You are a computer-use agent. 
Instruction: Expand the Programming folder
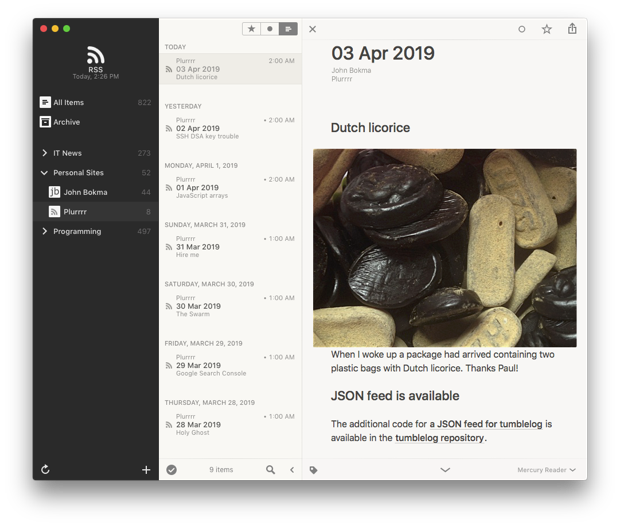point(44,231)
